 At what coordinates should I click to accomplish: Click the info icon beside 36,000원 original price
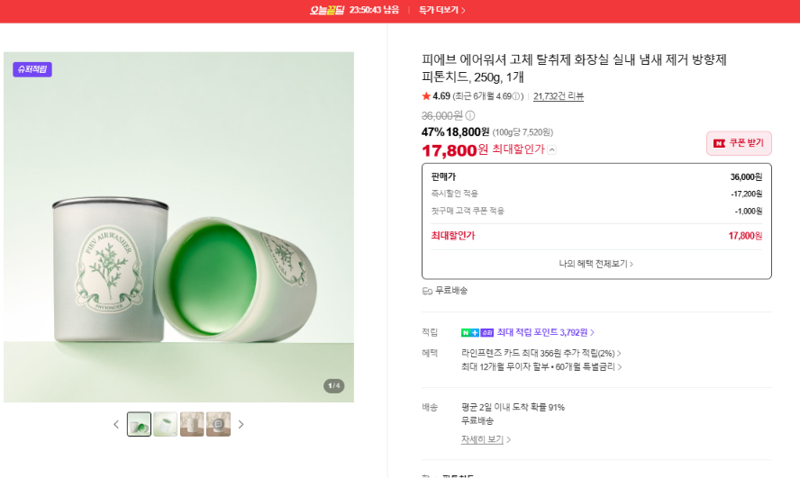tap(470, 115)
